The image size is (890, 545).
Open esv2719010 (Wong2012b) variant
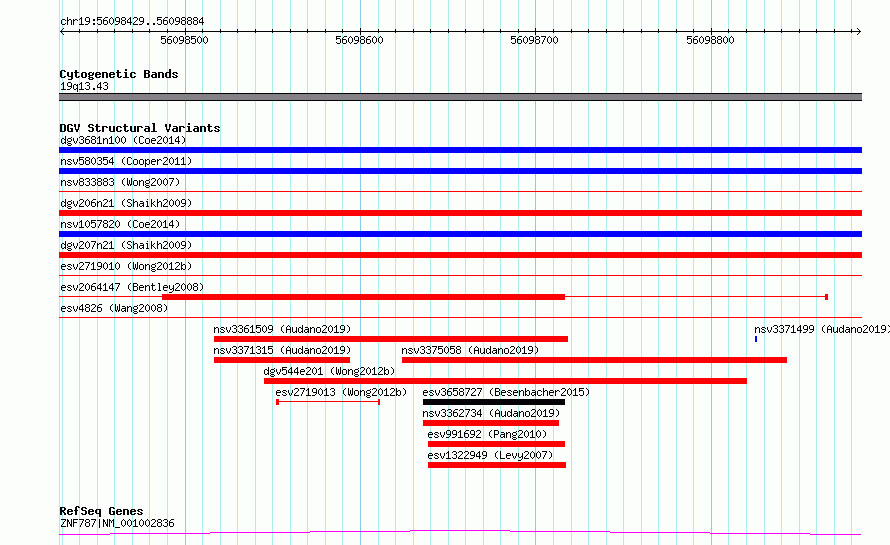[x=126, y=266]
